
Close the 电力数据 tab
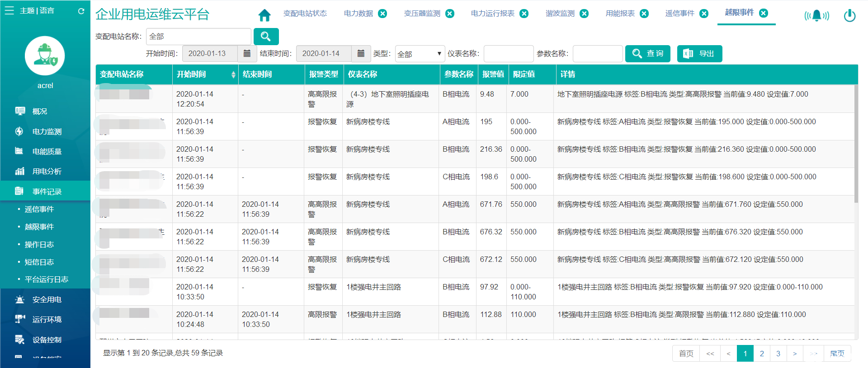coord(382,14)
